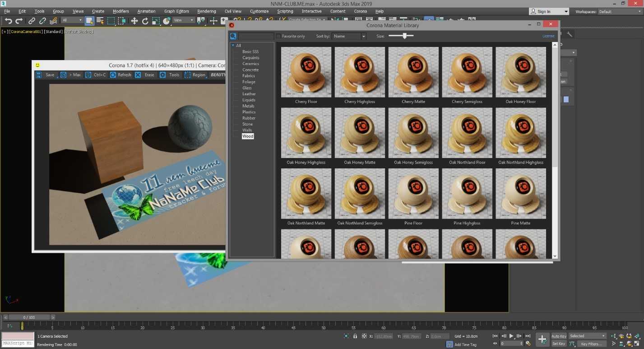
Task: Open Select by Name list
Action: pyautogui.click(x=100, y=21)
